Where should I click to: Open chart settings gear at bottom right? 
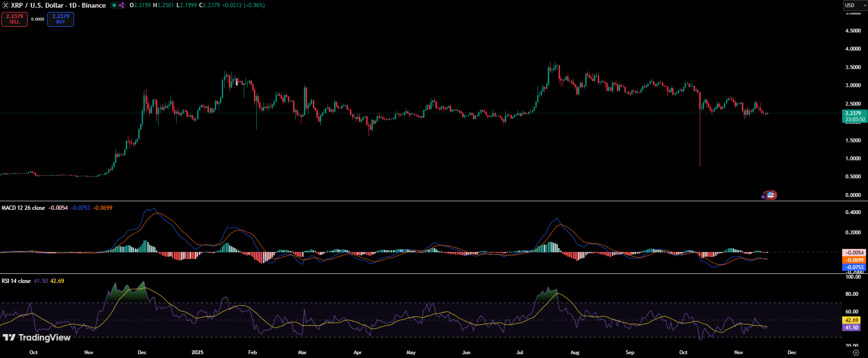[x=856, y=353]
